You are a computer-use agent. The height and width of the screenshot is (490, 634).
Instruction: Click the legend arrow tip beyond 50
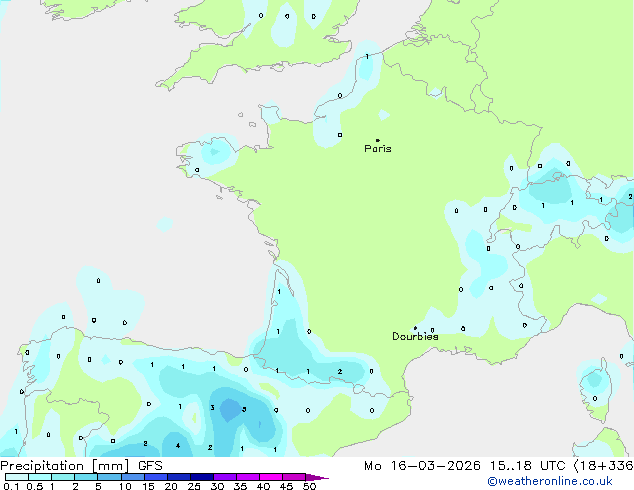317,477
